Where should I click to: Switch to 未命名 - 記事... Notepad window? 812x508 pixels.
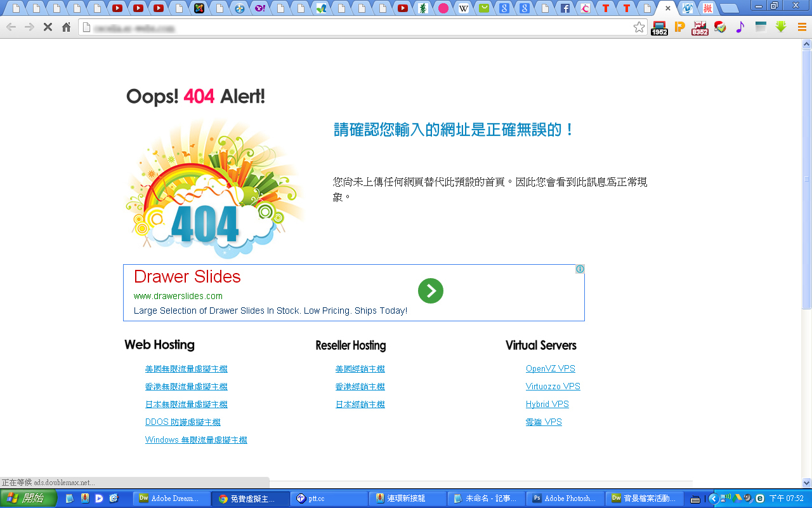coord(487,498)
